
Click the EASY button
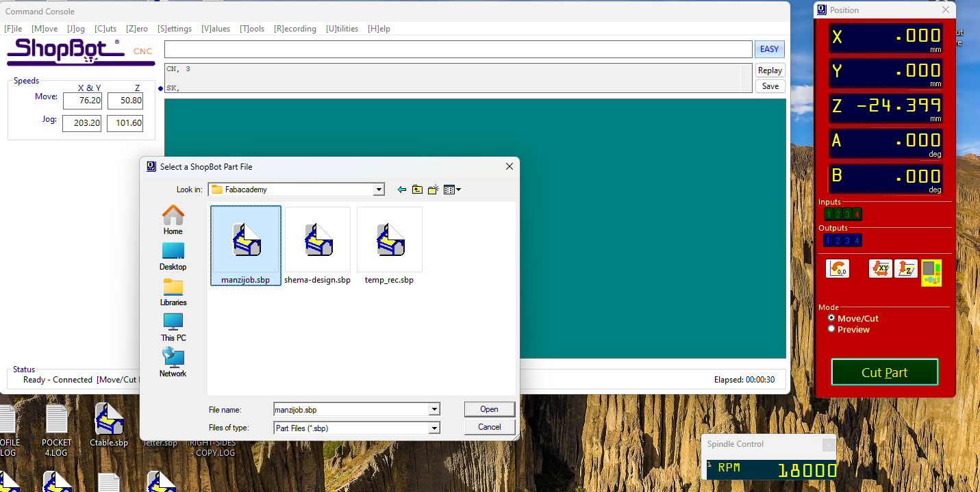click(770, 49)
